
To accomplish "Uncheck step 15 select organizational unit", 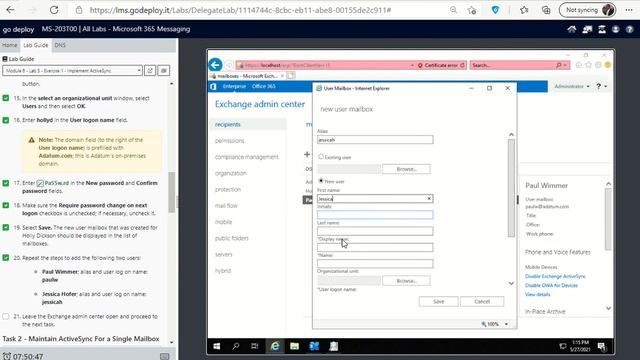I will [6, 98].
